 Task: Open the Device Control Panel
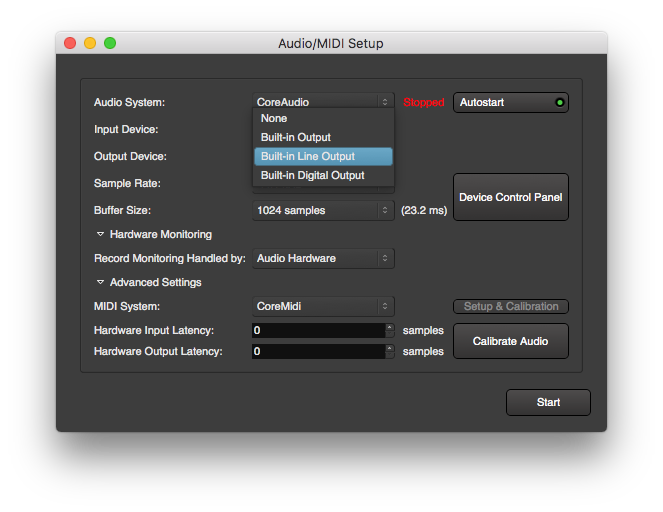(510, 197)
